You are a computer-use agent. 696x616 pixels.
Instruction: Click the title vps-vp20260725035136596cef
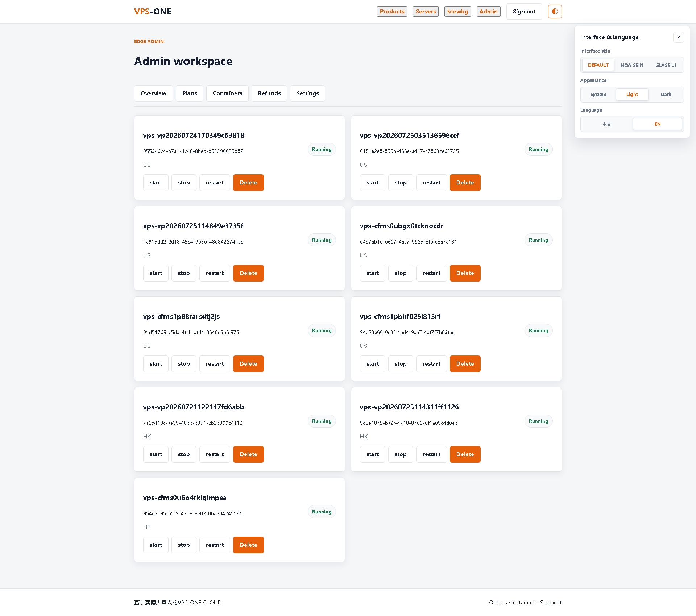pos(409,135)
